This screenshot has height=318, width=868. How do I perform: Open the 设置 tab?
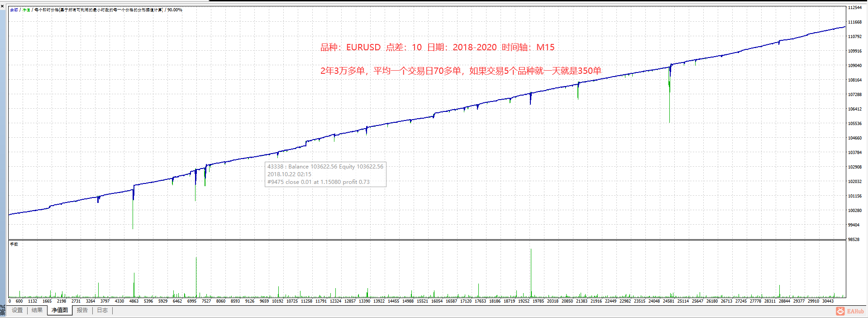17,310
